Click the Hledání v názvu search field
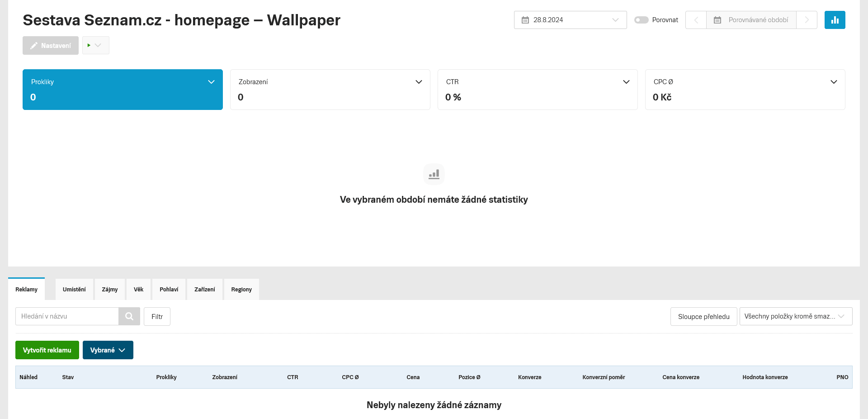This screenshot has height=419, width=868. click(67, 316)
